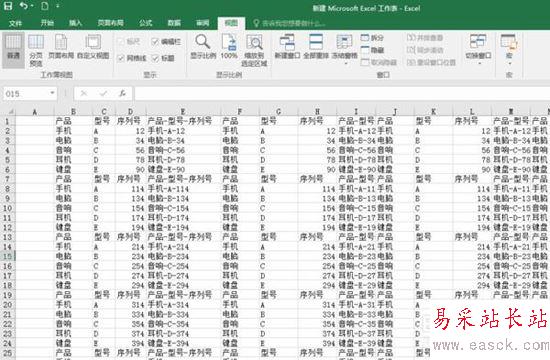Click 全部重排 arrange all windows

click(316, 47)
